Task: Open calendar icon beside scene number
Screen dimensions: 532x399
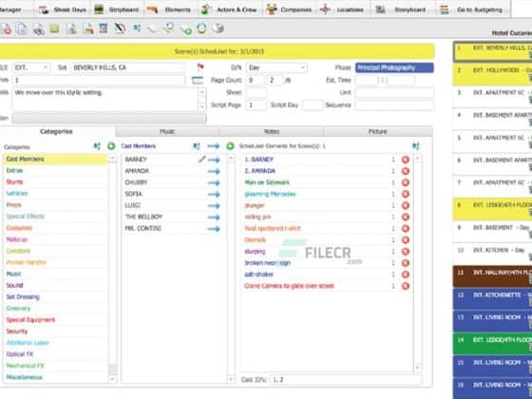Action: click(x=198, y=81)
